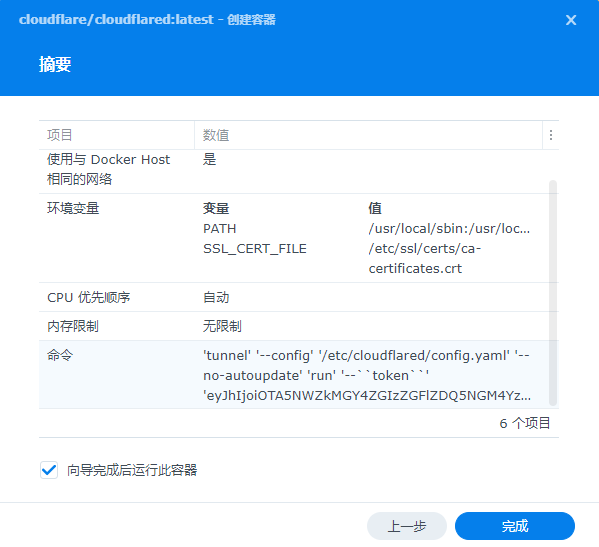Click the summary table scrollbar
The width and height of the screenshot is (599, 547).
[x=552, y=293]
